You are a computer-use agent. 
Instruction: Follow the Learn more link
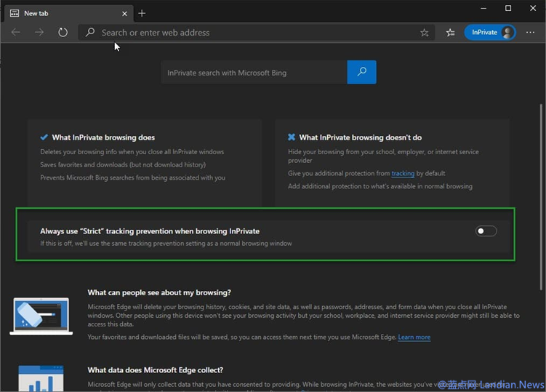(x=414, y=337)
